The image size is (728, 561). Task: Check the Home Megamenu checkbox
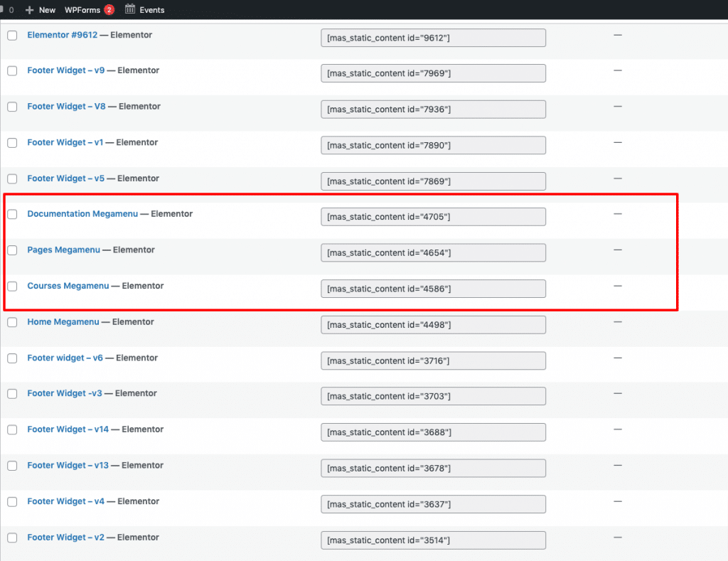[12, 322]
